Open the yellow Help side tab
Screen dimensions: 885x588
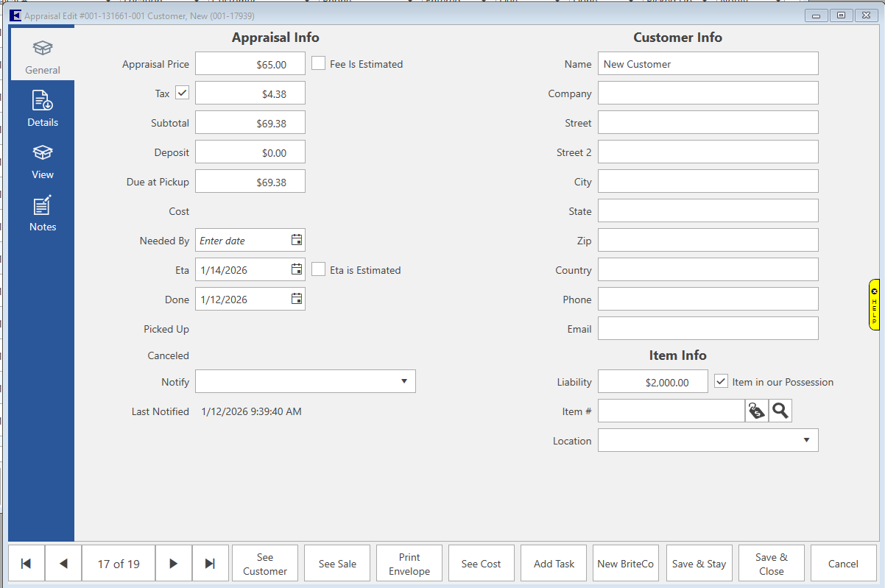pos(874,304)
